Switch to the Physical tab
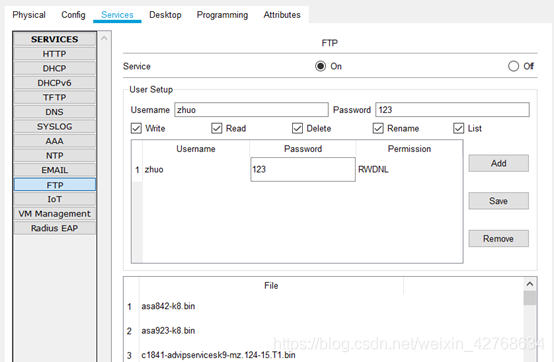Screen dimensions: 554x362 [x=29, y=15]
